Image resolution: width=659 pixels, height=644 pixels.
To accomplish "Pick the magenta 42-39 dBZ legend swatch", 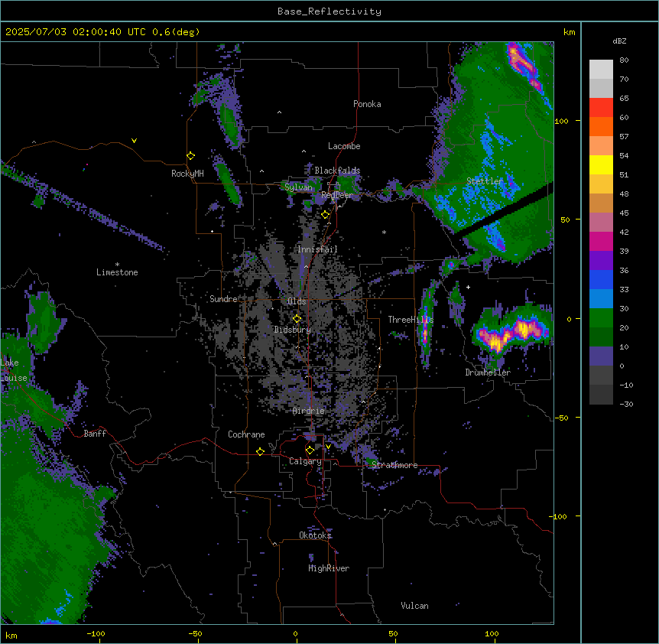I will (x=601, y=241).
